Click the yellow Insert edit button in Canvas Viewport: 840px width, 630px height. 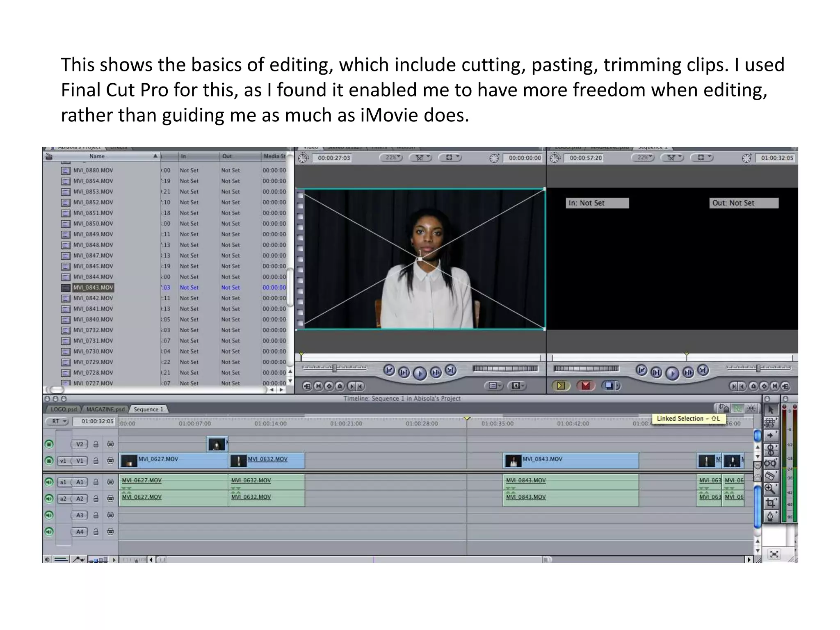coord(561,386)
